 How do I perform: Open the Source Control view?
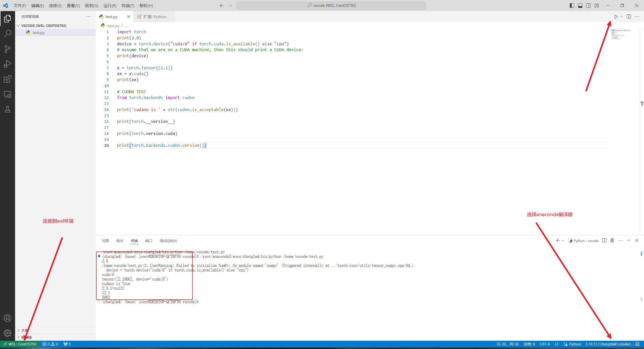point(8,49)
